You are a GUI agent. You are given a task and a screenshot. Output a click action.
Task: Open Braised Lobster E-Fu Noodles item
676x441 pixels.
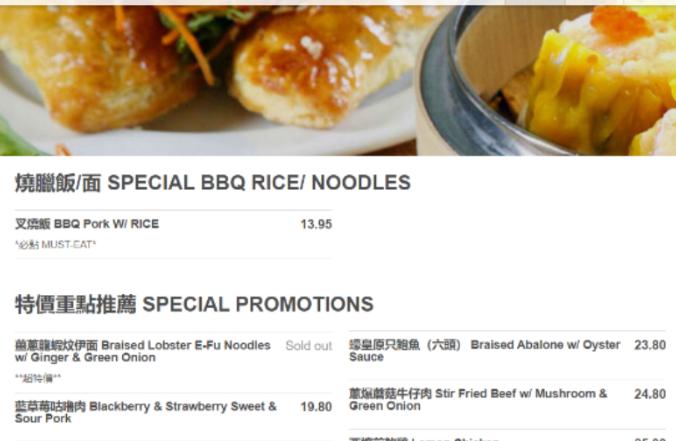(143, 351)
